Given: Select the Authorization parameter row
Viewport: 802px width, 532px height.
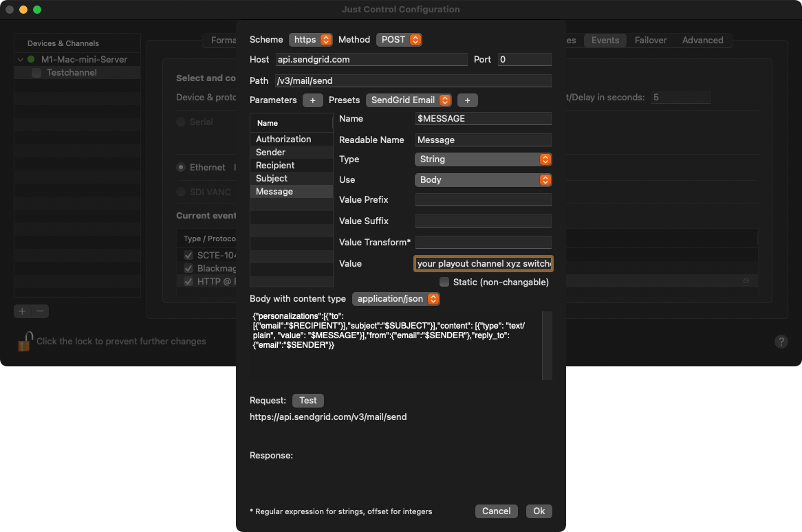Looking at the screenshot, I should click(292, 139).
